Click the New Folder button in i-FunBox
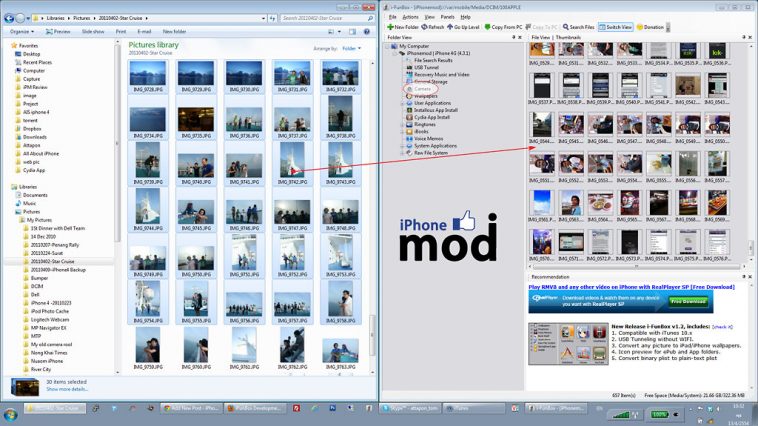The image size is (758, 426). pyautogui.click(x=405, y=27)
